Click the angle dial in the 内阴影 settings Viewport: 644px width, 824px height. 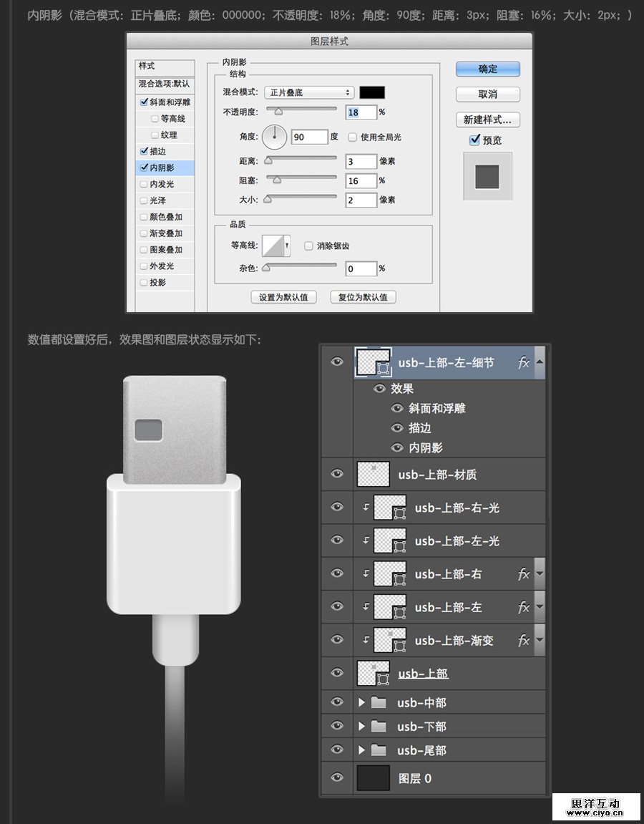274,137
